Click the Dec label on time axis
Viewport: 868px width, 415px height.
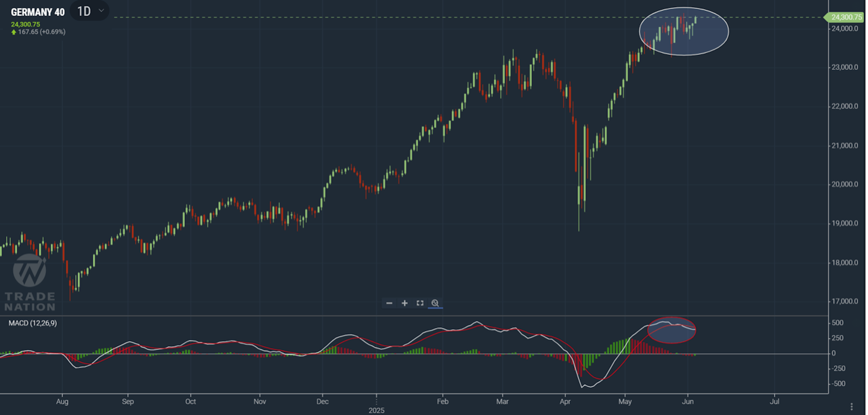pyautogui.click(x=323, y=401)
